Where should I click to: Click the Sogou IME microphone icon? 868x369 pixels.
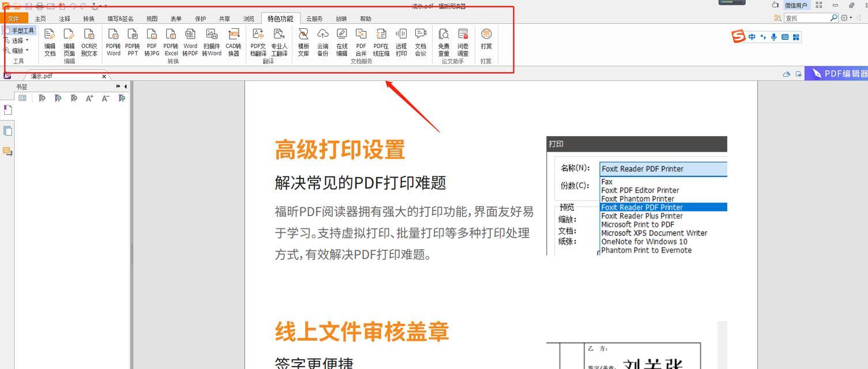tap(774, 37)
